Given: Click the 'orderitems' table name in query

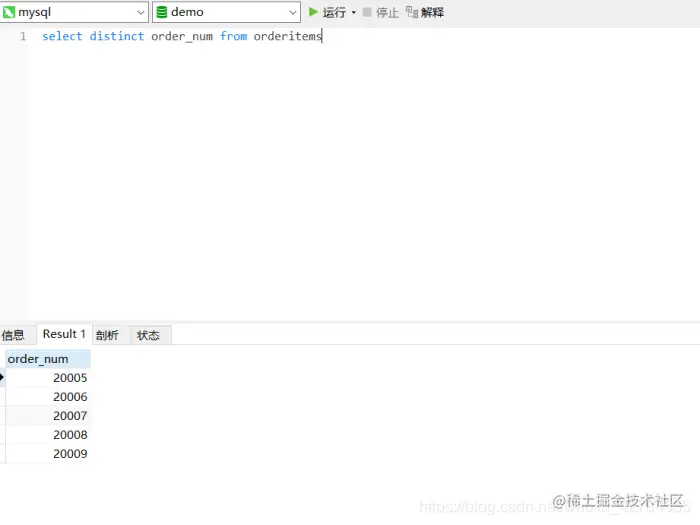Looking at the screenshot, I should (288, 36).
